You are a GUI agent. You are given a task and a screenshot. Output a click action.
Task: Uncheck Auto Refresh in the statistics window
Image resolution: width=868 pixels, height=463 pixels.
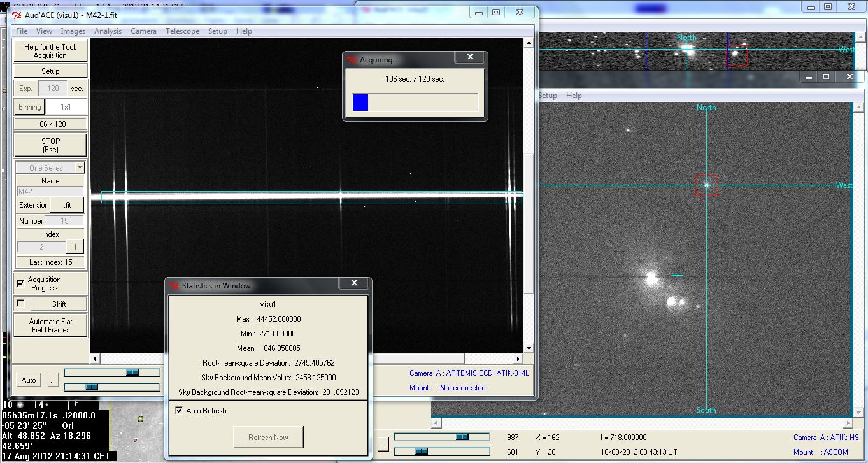179,411
